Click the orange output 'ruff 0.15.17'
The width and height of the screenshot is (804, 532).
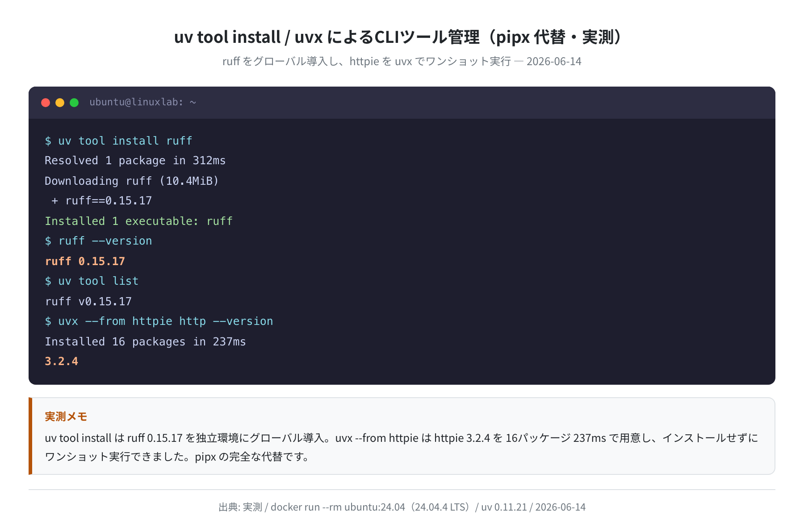(85, 261)
